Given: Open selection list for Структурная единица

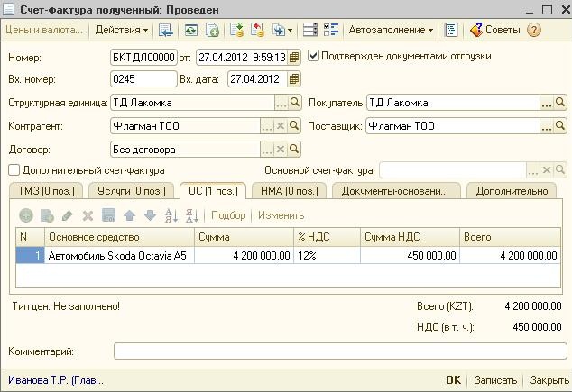Looking at the screenshot, I should 281,103.
